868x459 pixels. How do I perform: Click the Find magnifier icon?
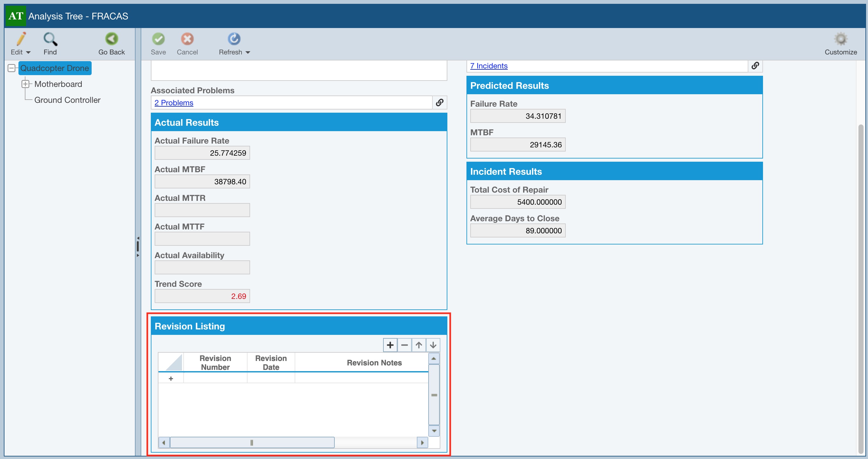pyautogui.click(x=50, y=39)
